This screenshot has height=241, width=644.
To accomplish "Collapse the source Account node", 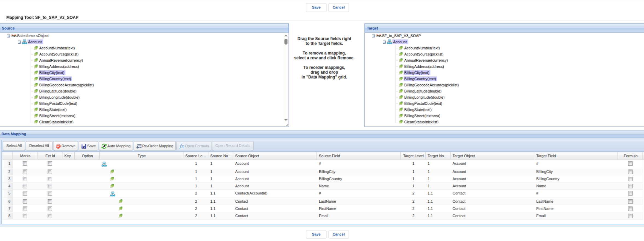I will (19, 42).
